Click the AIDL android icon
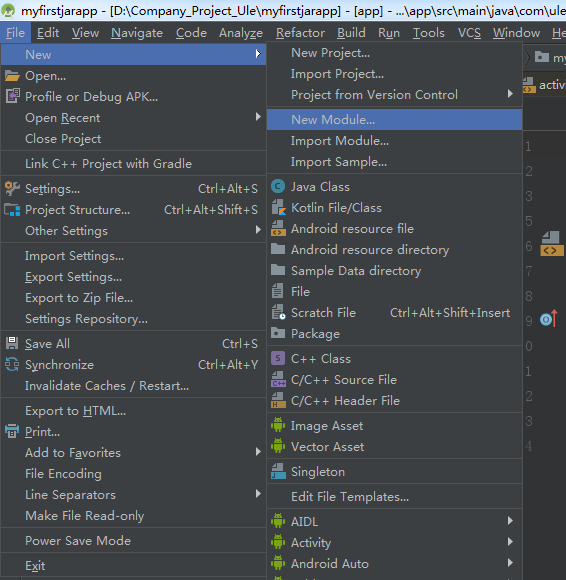Viewport: 566px width, 580px height. pyautogui.click(x=278, y=521)
